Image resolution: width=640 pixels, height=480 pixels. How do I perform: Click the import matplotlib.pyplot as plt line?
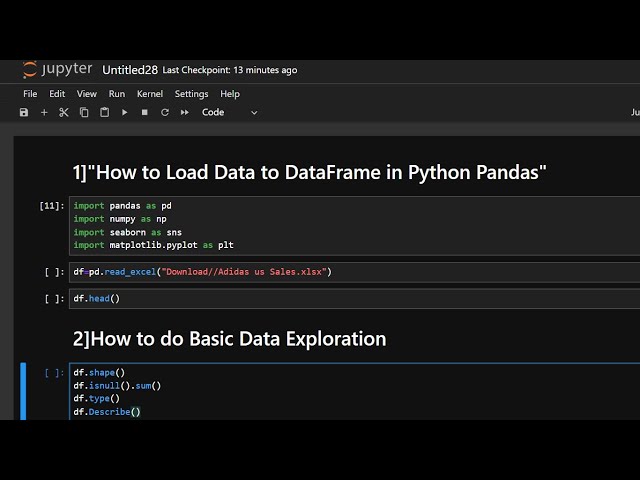click(153, 245)
